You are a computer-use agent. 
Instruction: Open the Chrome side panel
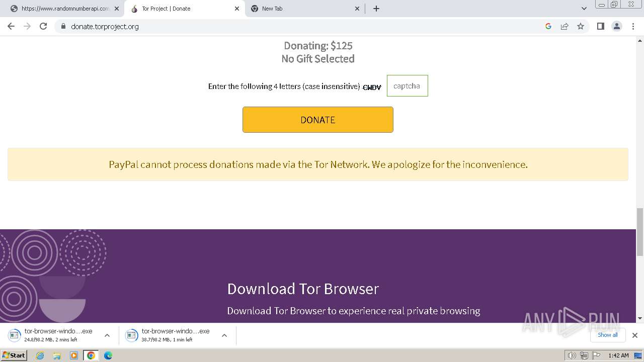(600, 26)
